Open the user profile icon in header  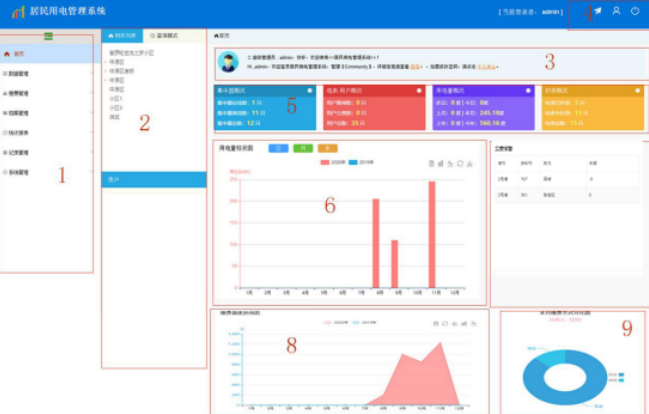click(x=616, y=11)
